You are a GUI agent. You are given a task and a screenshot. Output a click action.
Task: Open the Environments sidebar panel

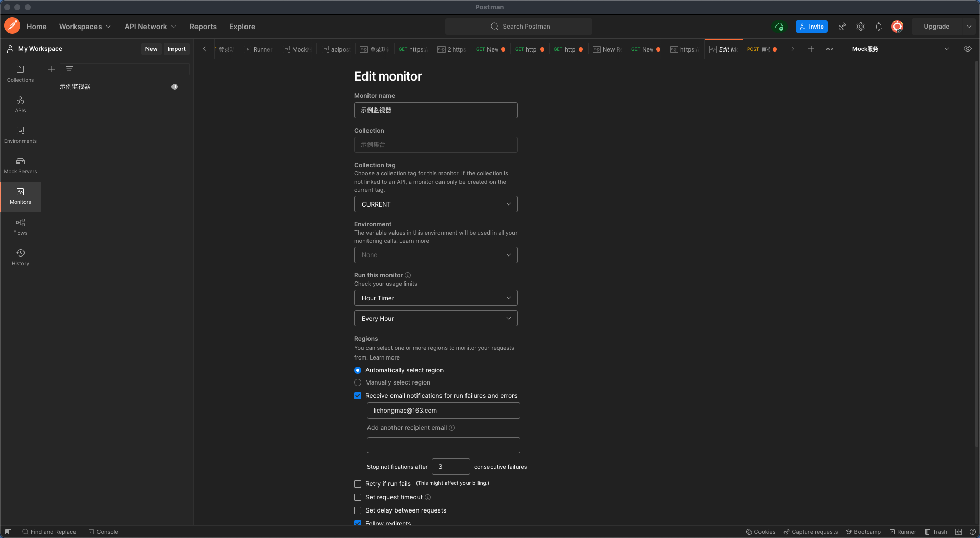pyautogui.click(x=20, y=135)
